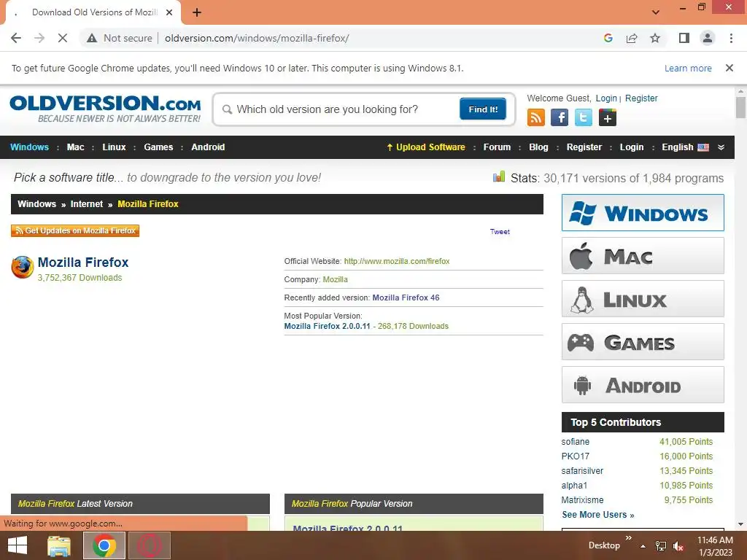Viewport: 747px width, 560px height.
Task: Open the tab search chevron
Action: [x=656, y=12]
